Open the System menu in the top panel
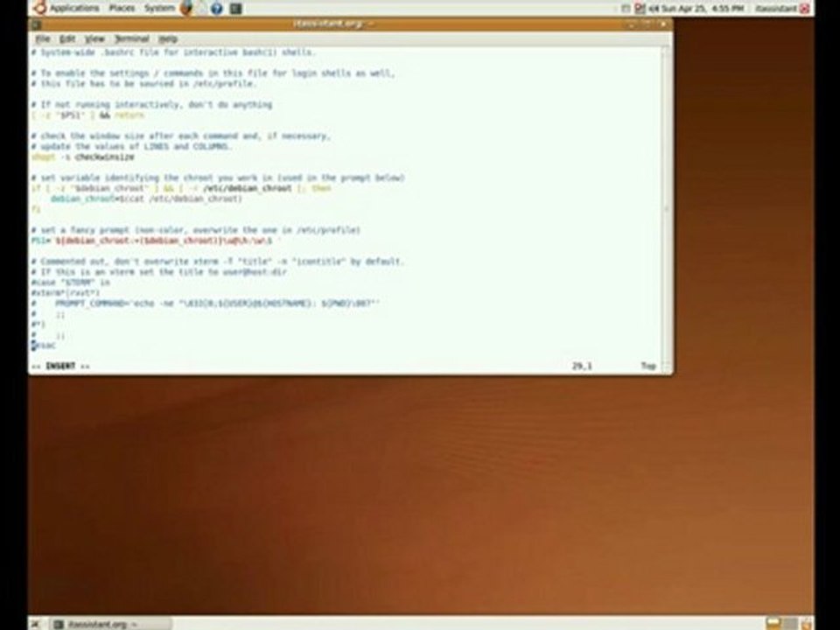The width and height of the screenshot is (840, 630). click(x=159, y=8)
